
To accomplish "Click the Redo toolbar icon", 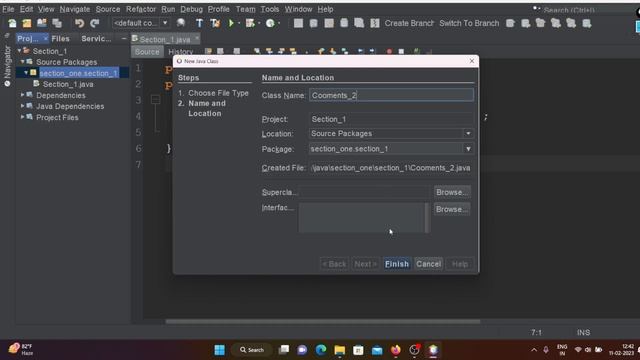I will pyautogui.click(x=95, y=23).
